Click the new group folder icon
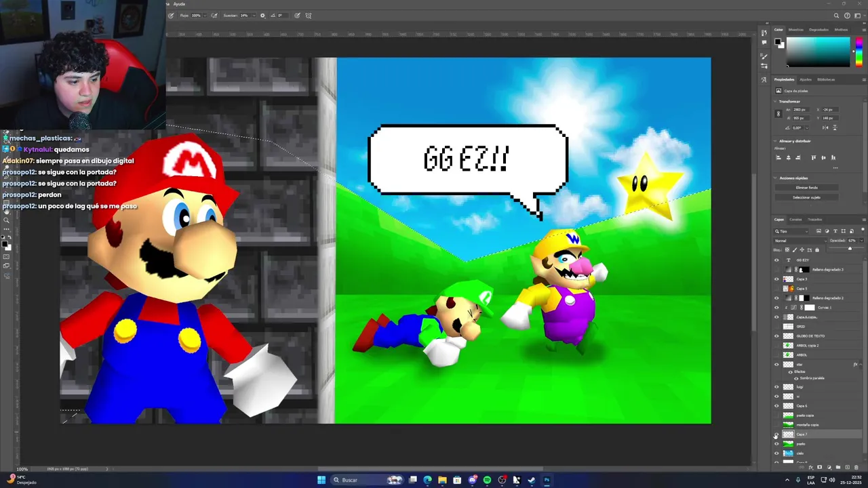 [838, 467]
